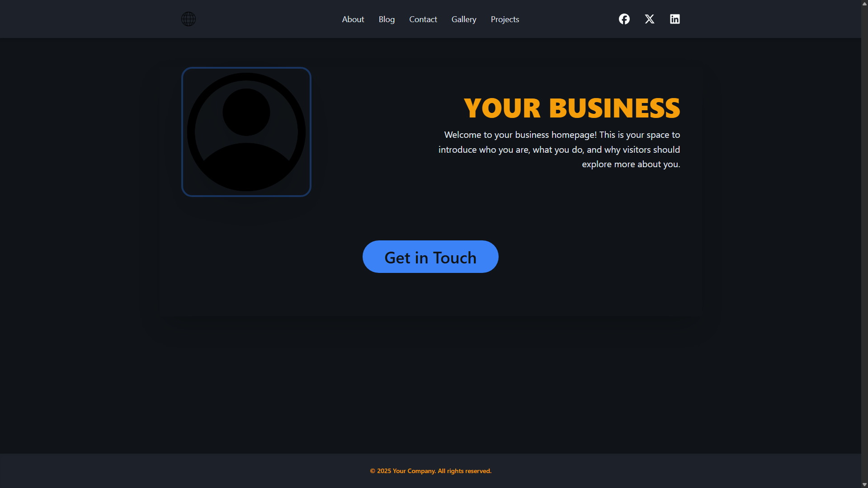Click the empty dark card area below the button
868x488 pixels.
pyautogui.click(x=430, y=296)
